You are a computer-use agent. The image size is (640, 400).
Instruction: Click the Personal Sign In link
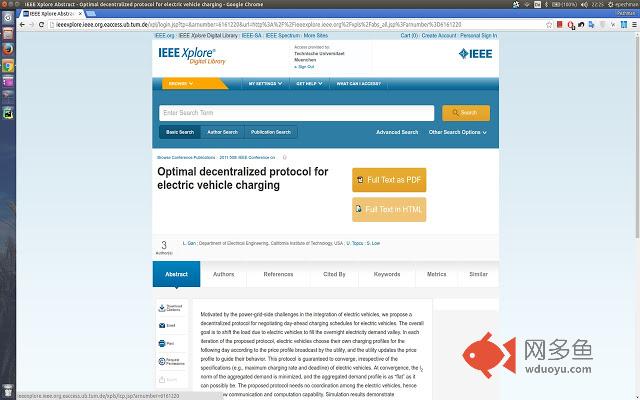478,36
